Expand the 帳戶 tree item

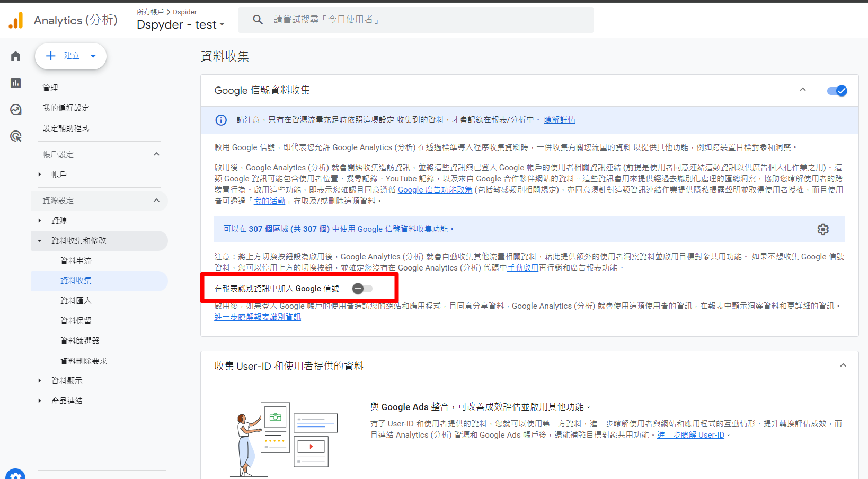tap(40, 174)
